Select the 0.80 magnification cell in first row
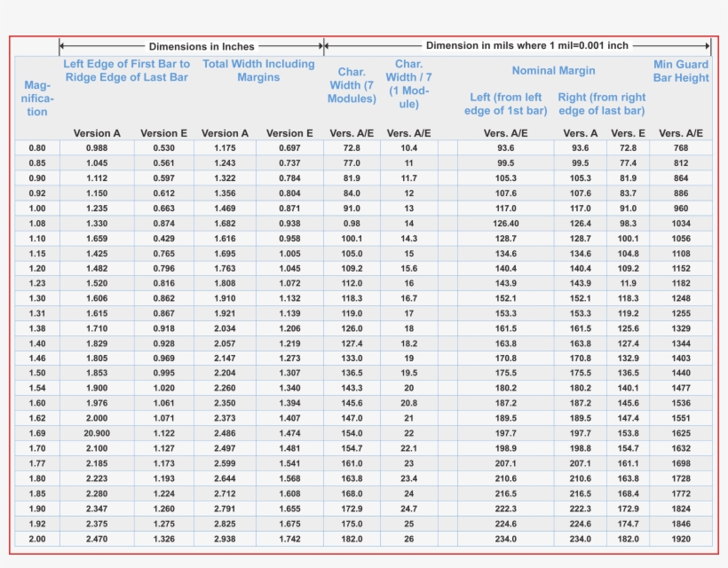The width and height of the screenshot is (728, 568). (37, 148)
